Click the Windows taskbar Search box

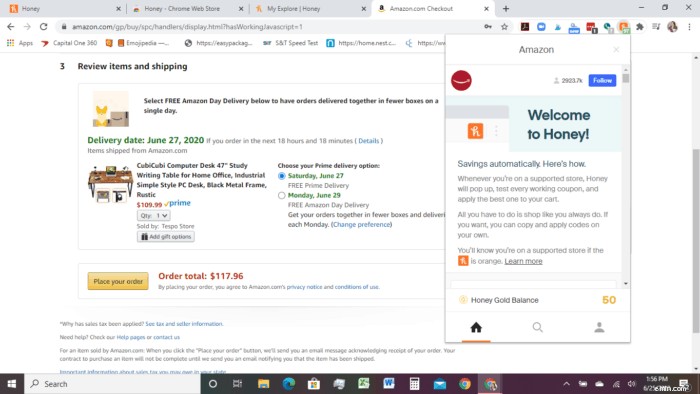pos(112,384)
